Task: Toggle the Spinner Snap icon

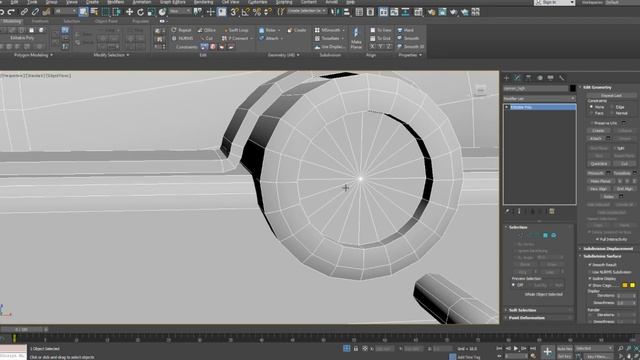Action: tap(268, 12)
